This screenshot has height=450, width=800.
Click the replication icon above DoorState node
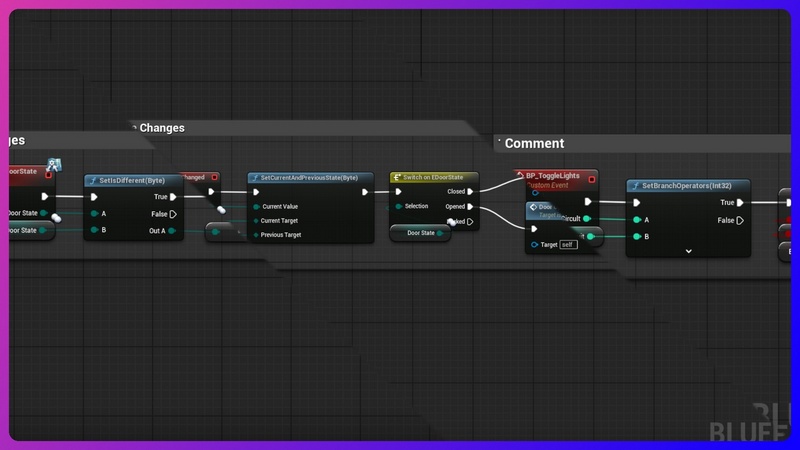(x=55, y=164)
